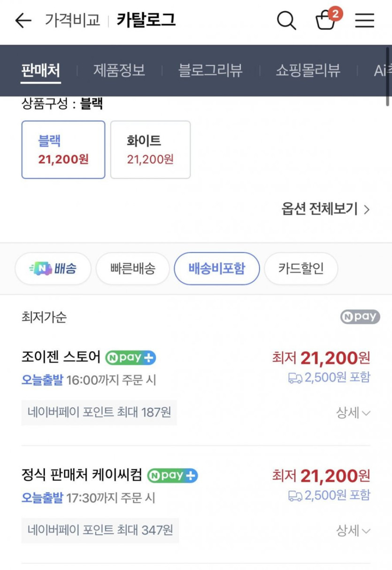The height and width of the screenshot is (570, 392).
Task: Select 화이트 product option
Action: [x=150, y=150]
